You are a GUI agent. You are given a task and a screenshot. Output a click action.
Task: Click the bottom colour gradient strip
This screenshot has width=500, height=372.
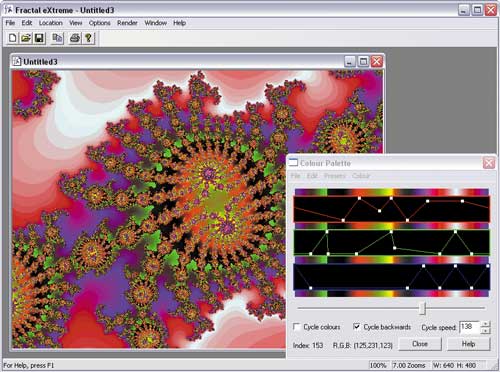tap(392, 293)
